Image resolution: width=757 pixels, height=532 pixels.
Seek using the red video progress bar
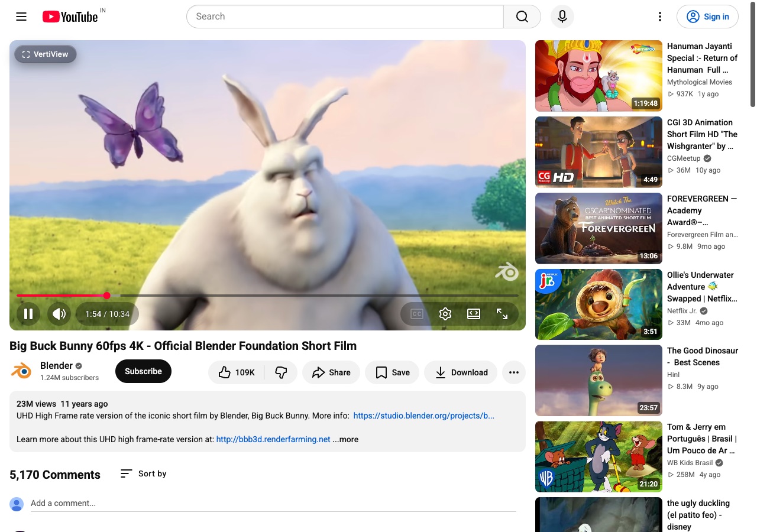coord(267,296)
